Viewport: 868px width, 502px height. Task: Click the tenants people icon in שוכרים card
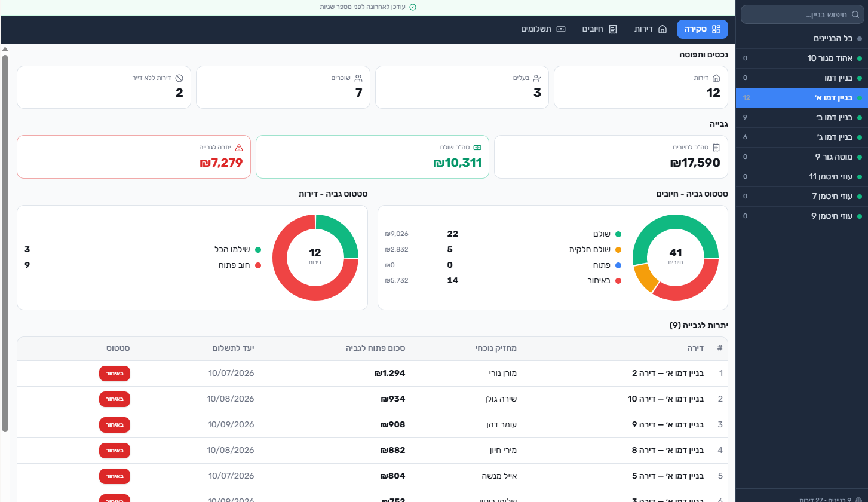tap(358, 78)
